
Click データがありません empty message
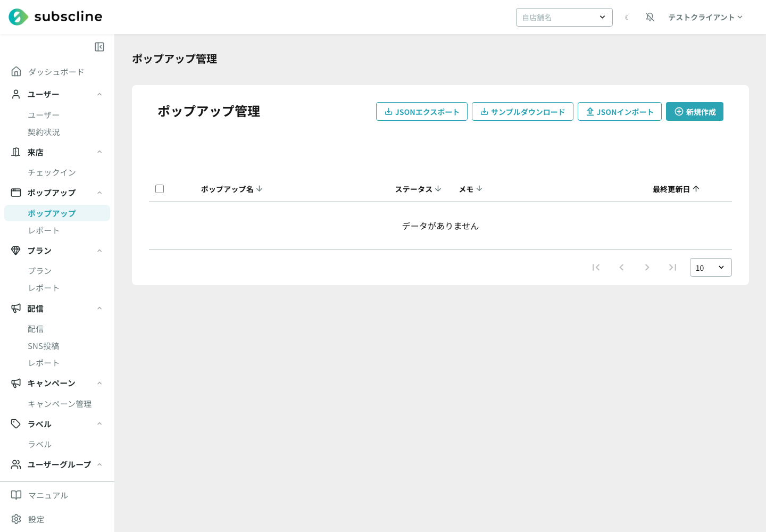point(440,226)
